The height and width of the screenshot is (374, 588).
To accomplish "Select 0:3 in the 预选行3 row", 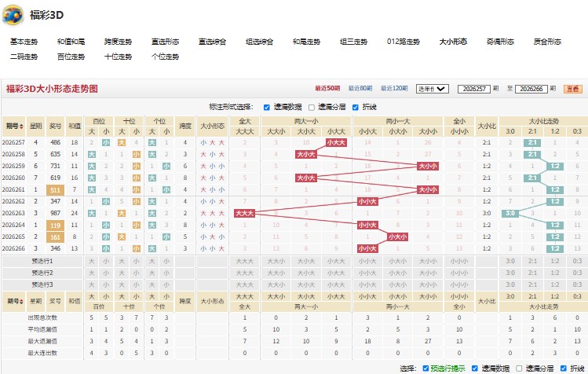I will pos(577,284).
